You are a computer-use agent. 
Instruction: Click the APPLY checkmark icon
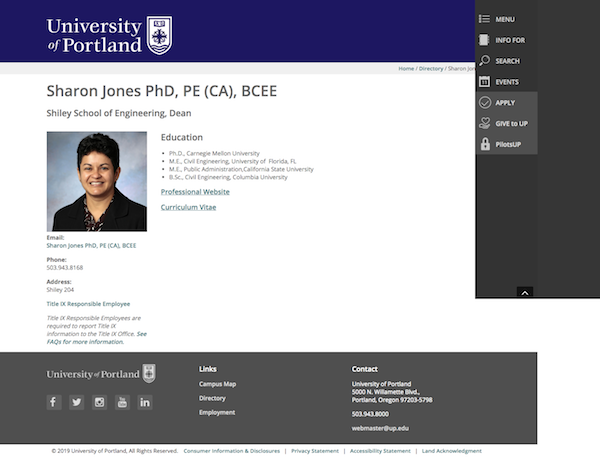coord(485,103)
